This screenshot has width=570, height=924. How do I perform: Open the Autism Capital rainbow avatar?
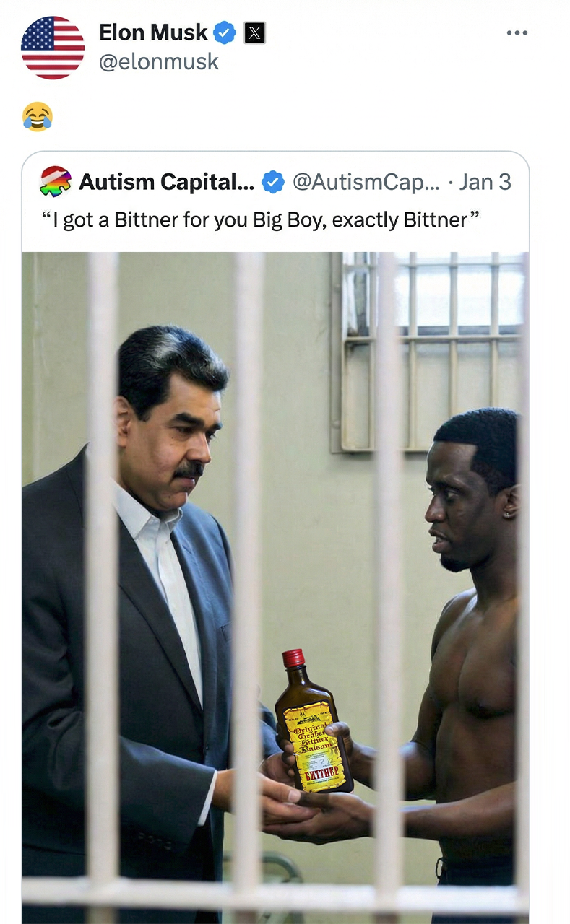(x=56, y=181)
